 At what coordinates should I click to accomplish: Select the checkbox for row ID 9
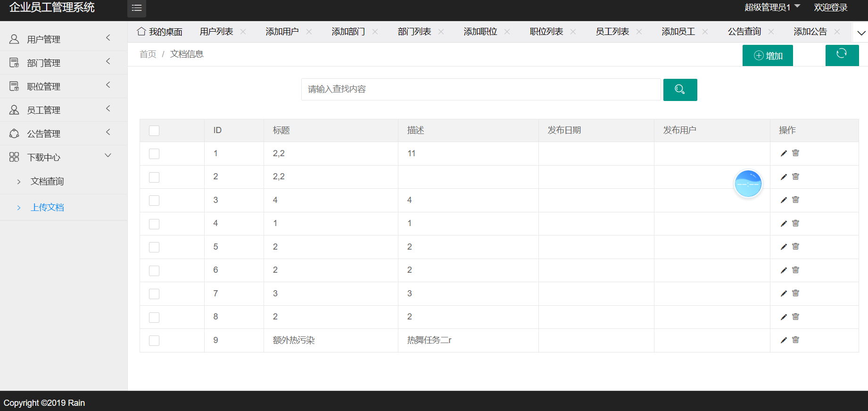click(x=154, y=341)
